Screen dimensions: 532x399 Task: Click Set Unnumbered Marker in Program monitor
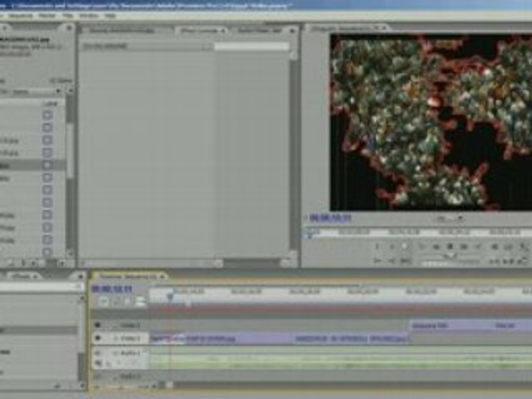[x=405, y=246]
